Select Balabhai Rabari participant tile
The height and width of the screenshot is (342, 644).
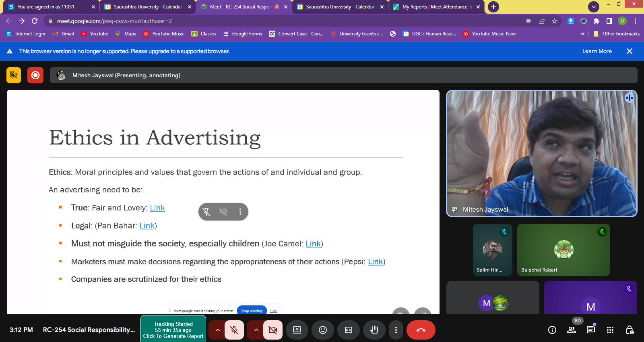[x=563, y=250]
